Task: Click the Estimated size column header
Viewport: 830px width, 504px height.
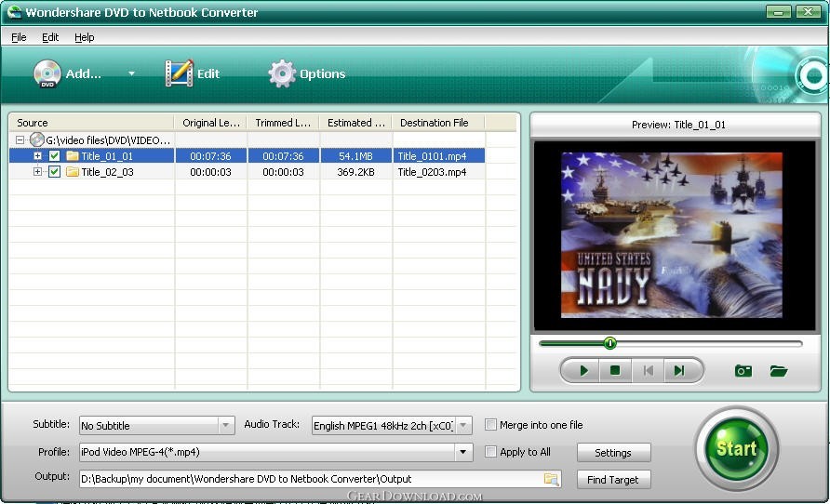Action: 355,123
